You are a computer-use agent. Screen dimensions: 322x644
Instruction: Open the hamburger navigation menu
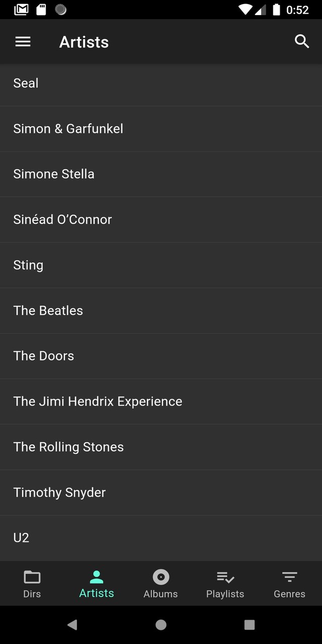tap(23, 42)
